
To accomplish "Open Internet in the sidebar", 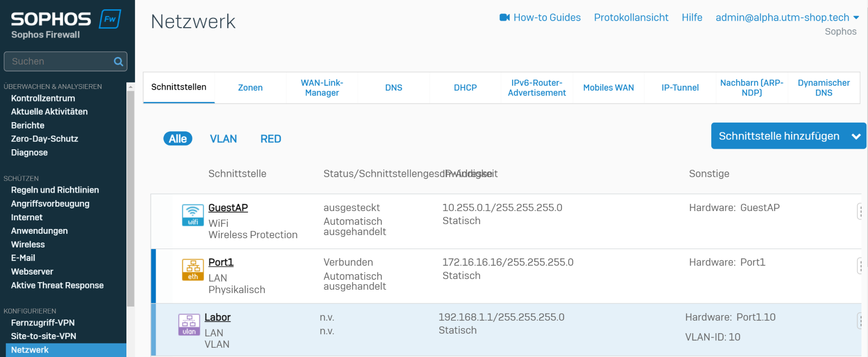I will 27,217.
